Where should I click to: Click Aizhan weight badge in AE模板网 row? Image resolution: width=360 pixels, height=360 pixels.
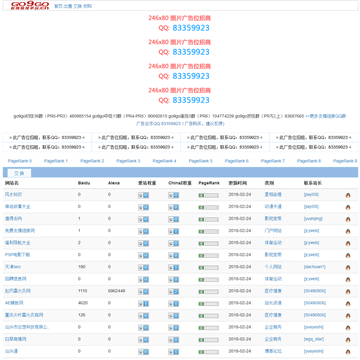click(x=143, y=304)
